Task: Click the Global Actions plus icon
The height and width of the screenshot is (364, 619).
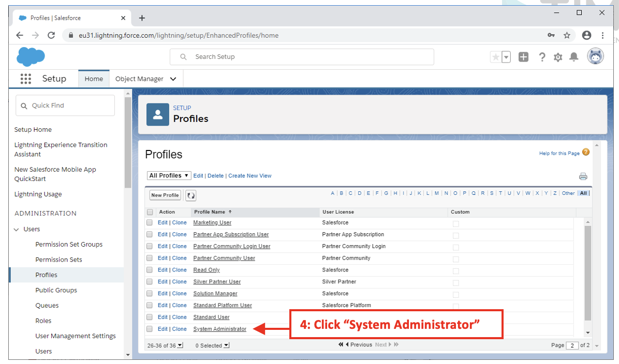Action: 523,57
